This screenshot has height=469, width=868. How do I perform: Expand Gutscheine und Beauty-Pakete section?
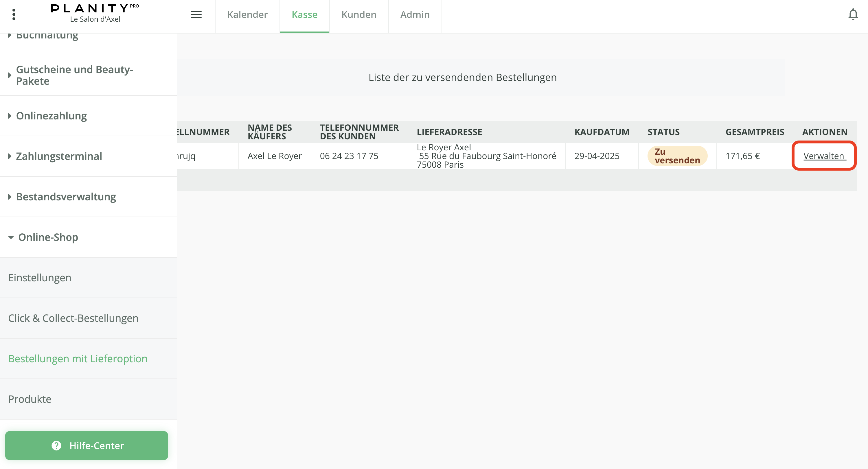pyautogui.click(x=74, y=75)
